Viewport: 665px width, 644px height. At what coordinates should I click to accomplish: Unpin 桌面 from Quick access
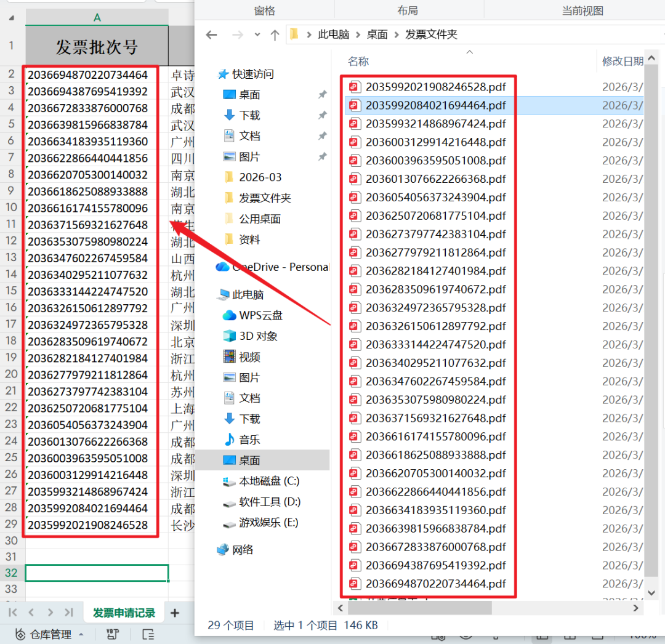tap(323, 94)
